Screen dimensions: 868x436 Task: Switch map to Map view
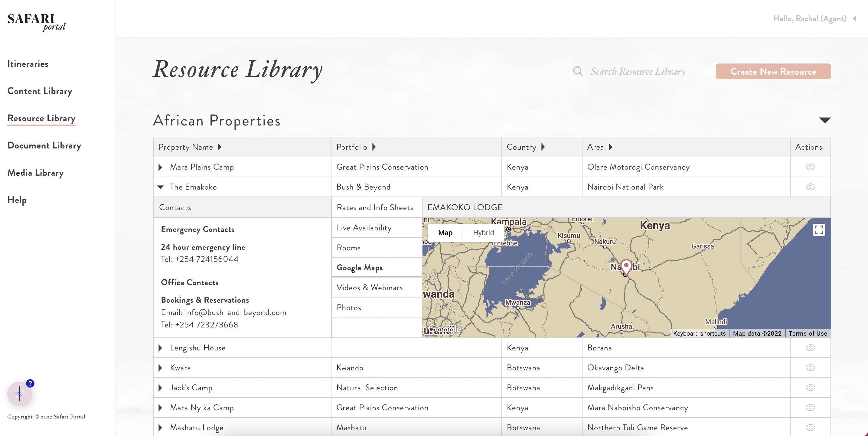tap(445, 233)
